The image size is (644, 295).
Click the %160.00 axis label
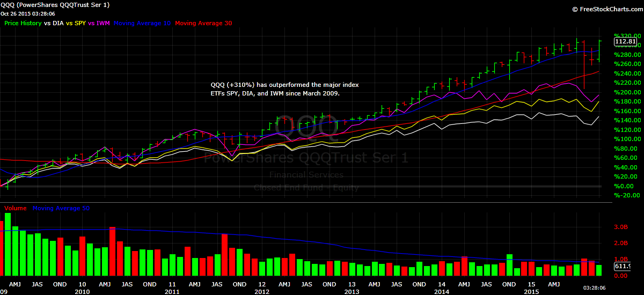coord(627,111)
